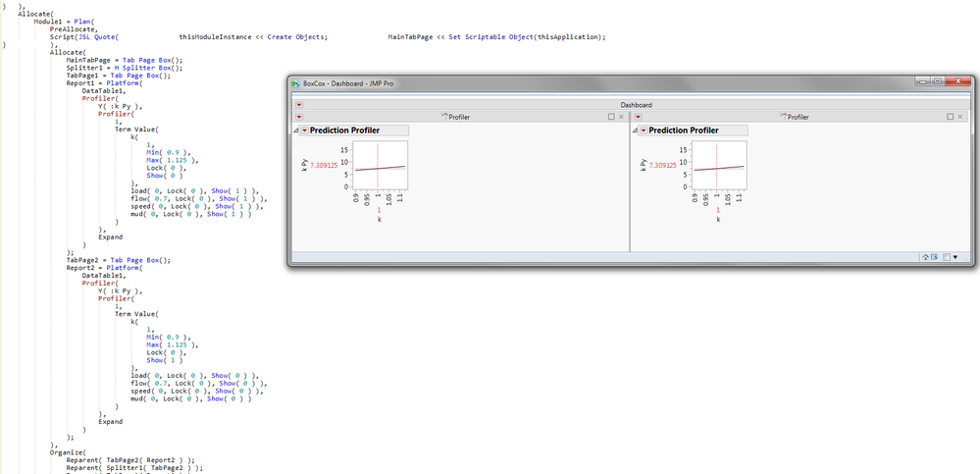This screenshot has width=980, height=474.
Task: Click 'MainTabPage << Set Scriptable Object(thisApplication);' text
Action: click(497, 37)
